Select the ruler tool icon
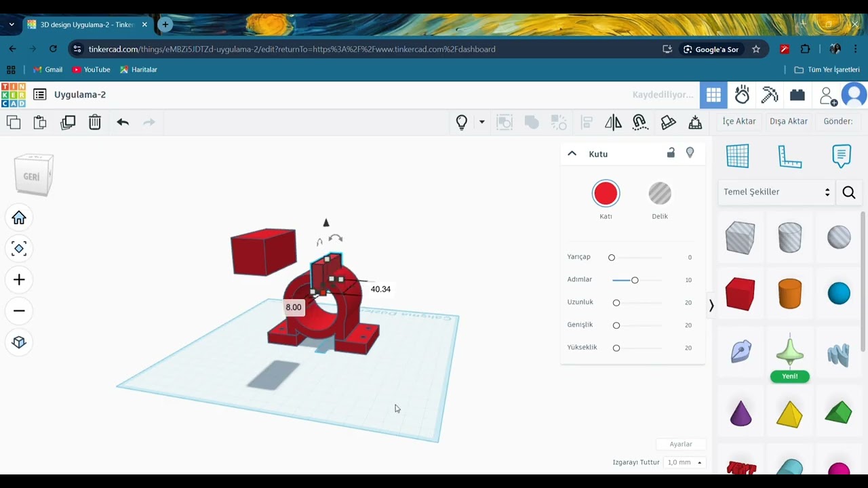Screen dimensions: 868x488 click(790, 157)
